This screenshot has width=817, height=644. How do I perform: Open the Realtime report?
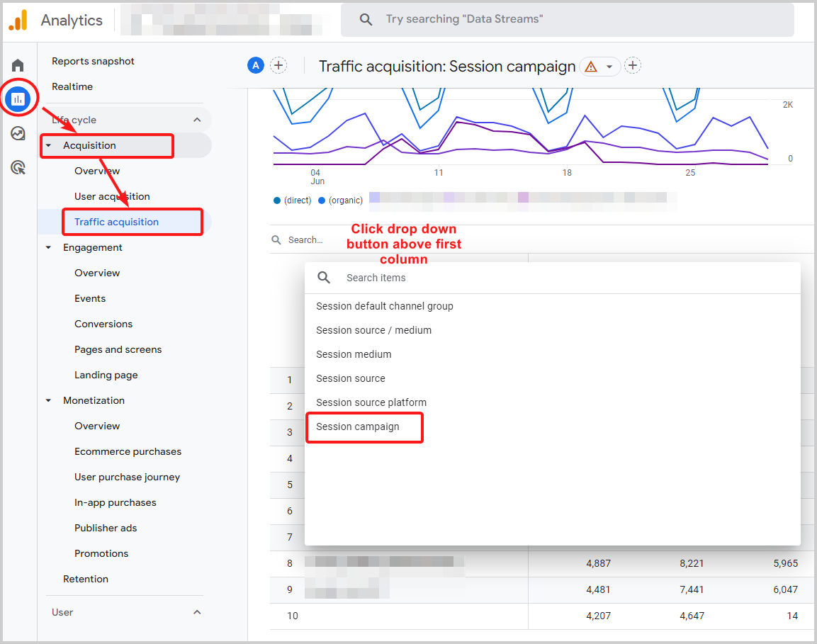point(72,86)
